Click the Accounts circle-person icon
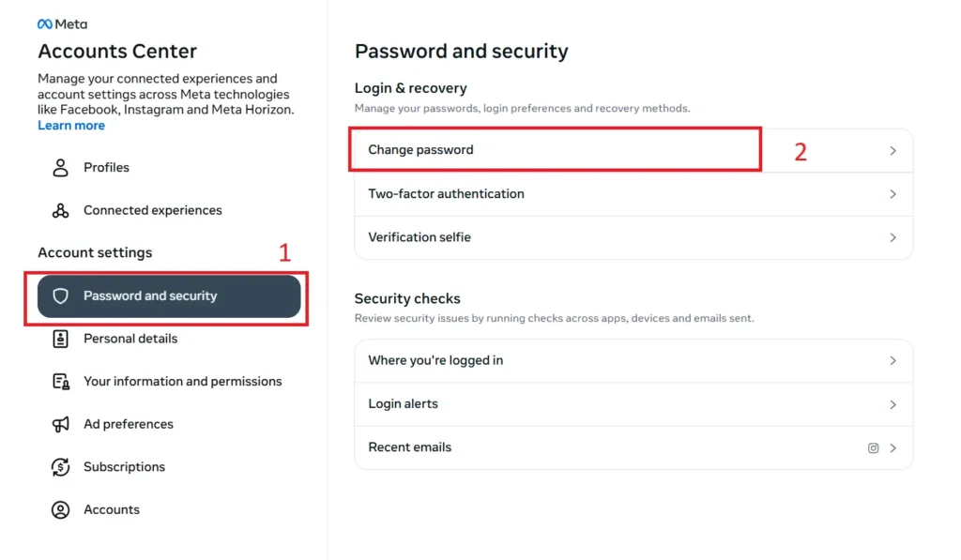Viewport: 961px width, 560px height. click(x=61, y=510)
